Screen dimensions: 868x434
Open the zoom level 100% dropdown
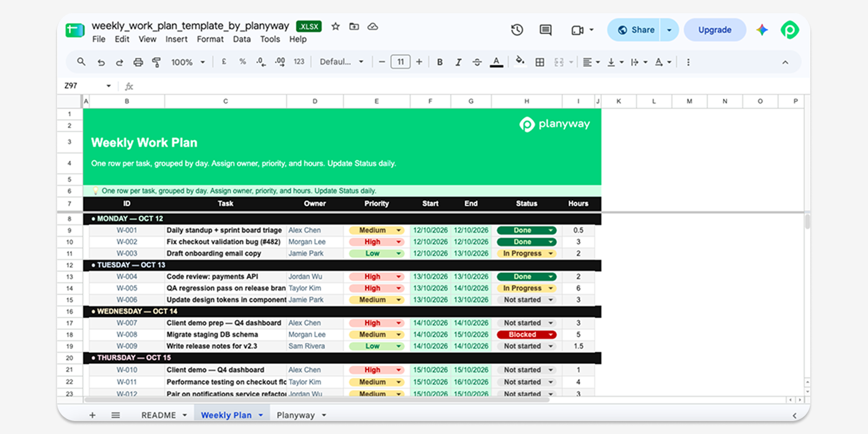coord(188,62)
